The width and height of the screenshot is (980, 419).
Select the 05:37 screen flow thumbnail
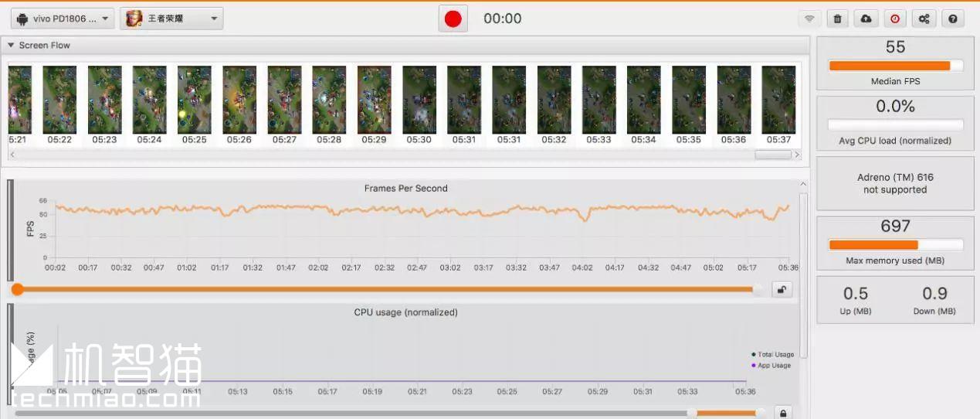pyautogui.click(x=778, y=100)
